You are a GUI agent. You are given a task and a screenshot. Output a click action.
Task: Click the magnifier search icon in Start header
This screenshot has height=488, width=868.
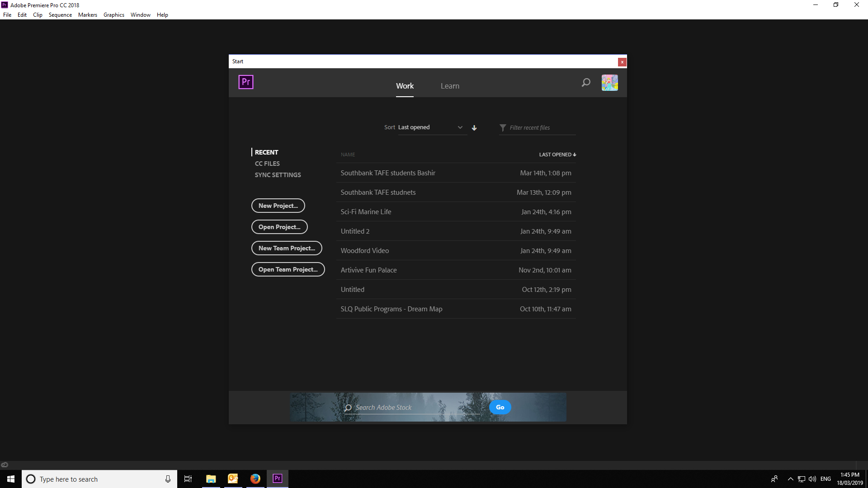point(586,83)
